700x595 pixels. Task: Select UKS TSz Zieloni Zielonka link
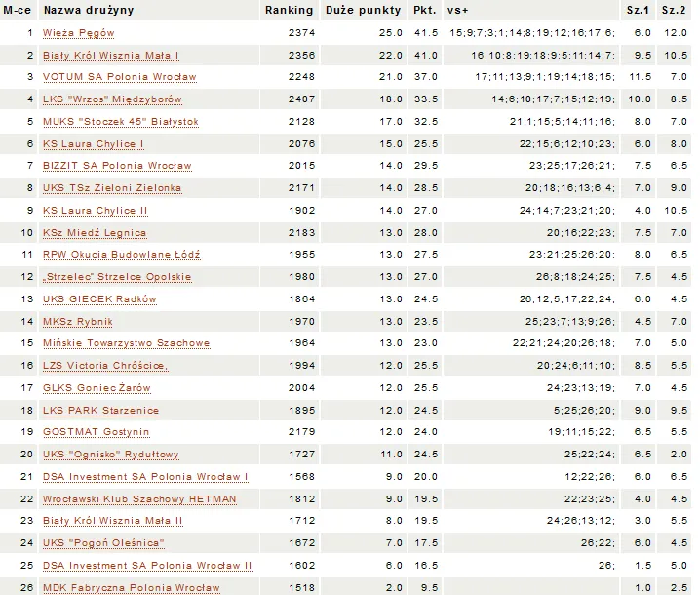[x=111, y=188]
